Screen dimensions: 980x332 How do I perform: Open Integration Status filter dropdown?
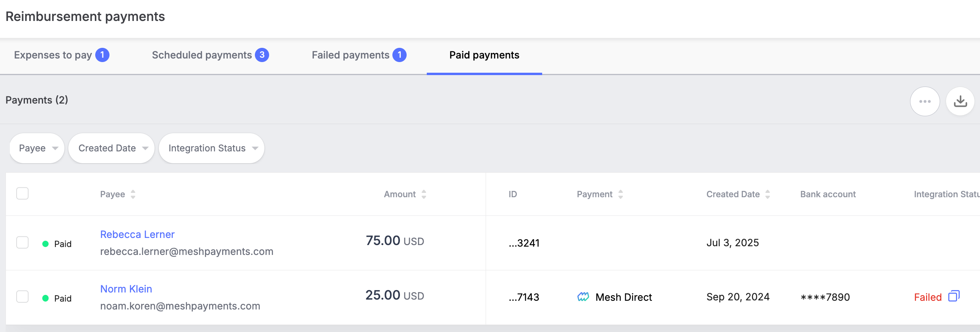pyautogui.click(x=212, y=148)
